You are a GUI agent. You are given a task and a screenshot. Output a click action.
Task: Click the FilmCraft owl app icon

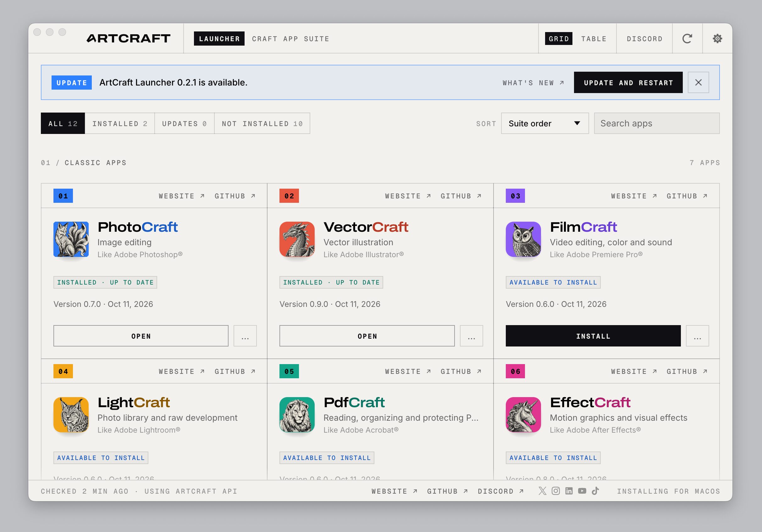pos(523,239)
